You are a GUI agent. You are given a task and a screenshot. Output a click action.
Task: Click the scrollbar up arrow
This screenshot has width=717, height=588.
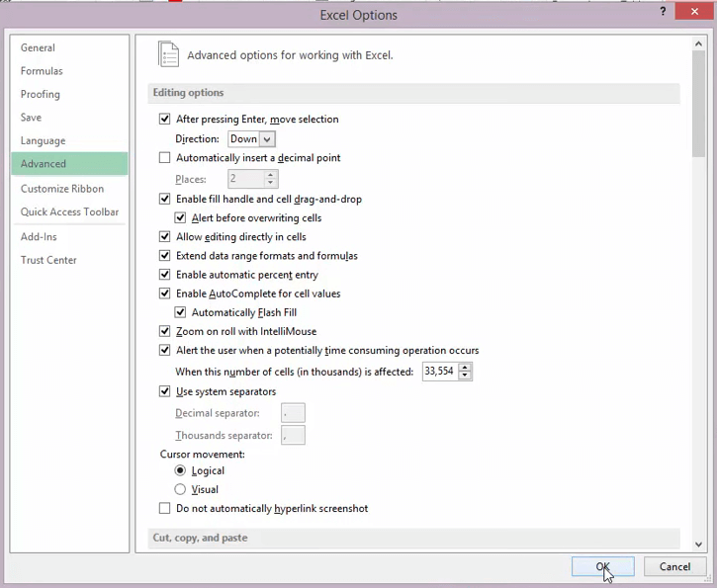(698, 43)
